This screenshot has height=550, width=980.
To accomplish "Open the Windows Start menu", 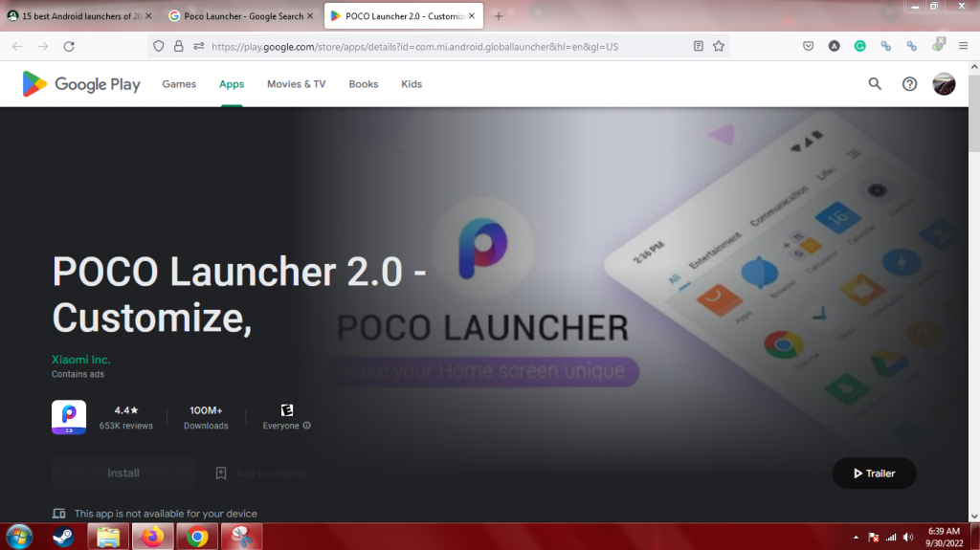I will 19,537.
